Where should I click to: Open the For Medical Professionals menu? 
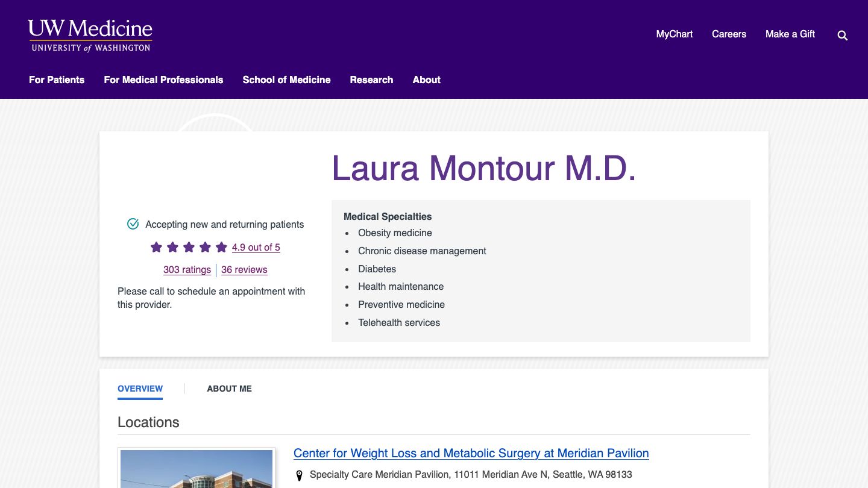[x=163, y=80]
